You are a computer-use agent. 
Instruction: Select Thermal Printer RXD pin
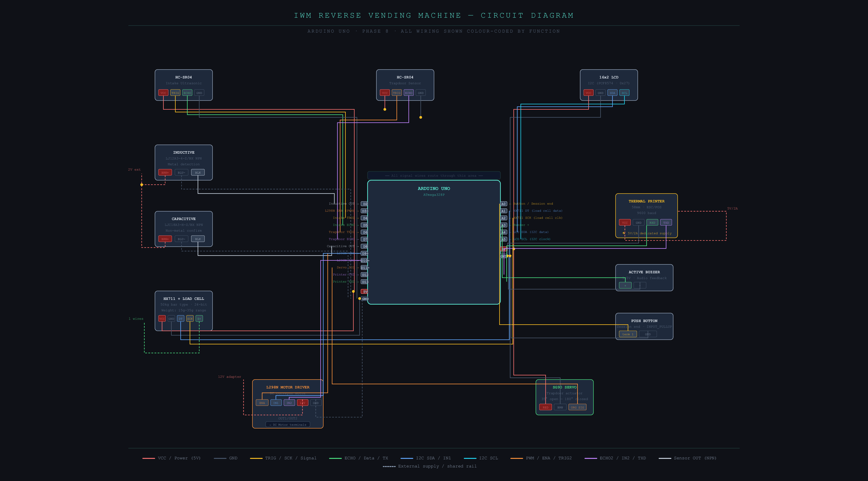pos(652,222)
